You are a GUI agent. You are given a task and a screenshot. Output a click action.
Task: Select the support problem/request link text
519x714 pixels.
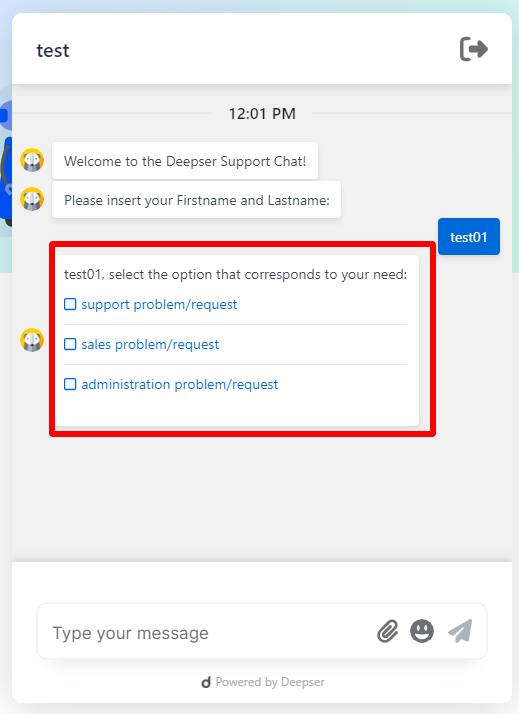click(x=159, y=305)
